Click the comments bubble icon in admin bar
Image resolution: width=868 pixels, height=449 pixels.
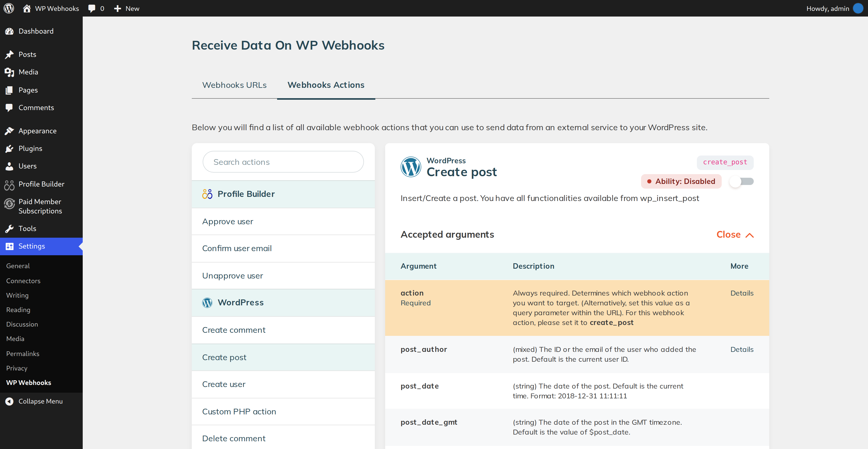click(x=92, y=9)
